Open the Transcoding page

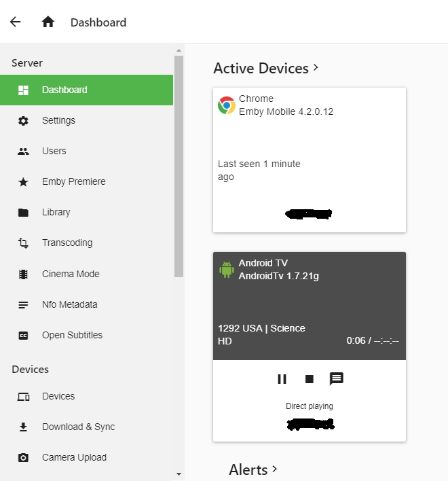pyautogui.click(x=86, y=243)
